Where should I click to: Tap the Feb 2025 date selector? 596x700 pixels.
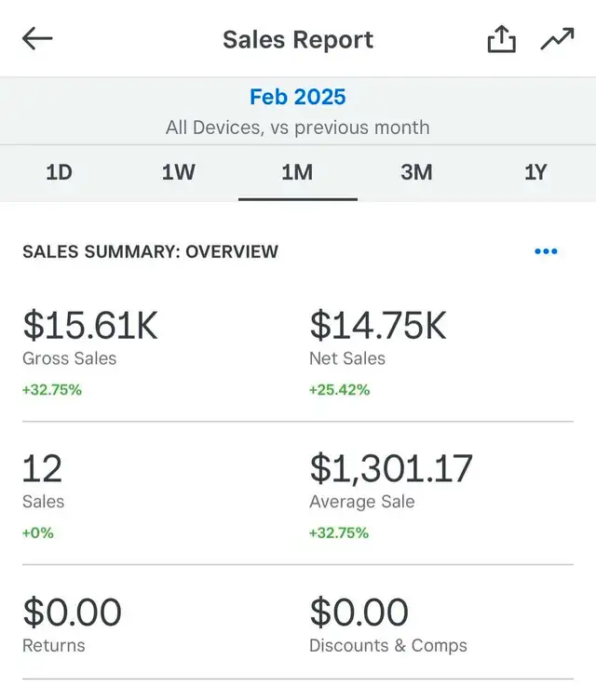click(x=297, y=97)
